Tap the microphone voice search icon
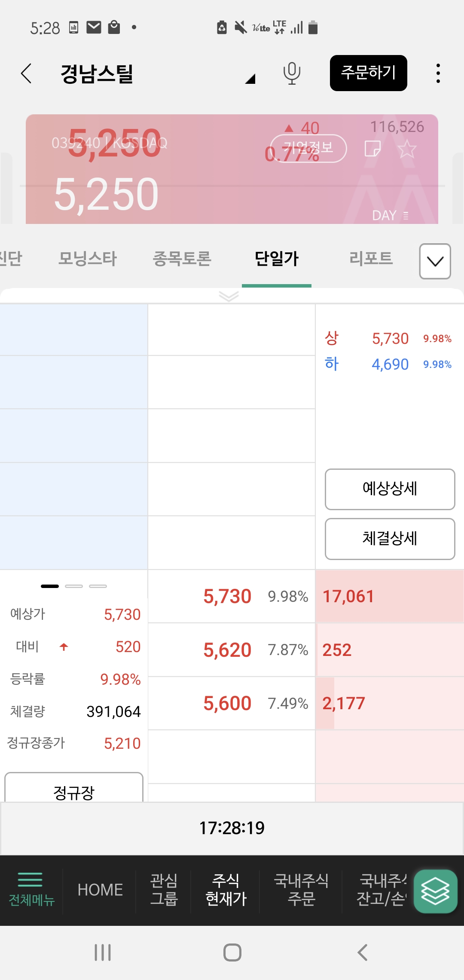The height and width of the screenshot is (980, 464). point(292,73)
